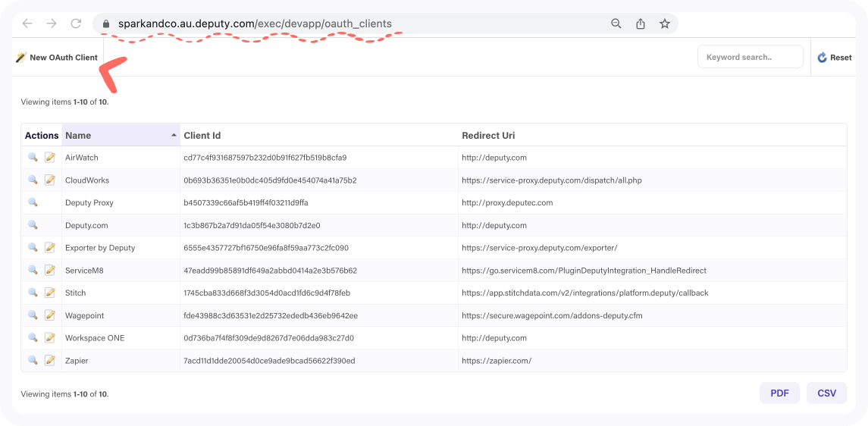Focus the Keyword search field
Image resolution: width=868 pixels, height=426 pixels.
[x=750, y=57]
